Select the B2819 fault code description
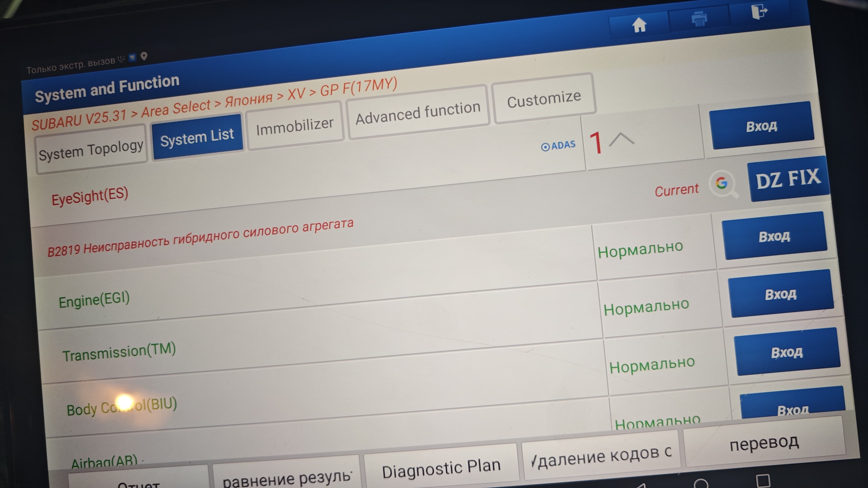 point(200,237)
